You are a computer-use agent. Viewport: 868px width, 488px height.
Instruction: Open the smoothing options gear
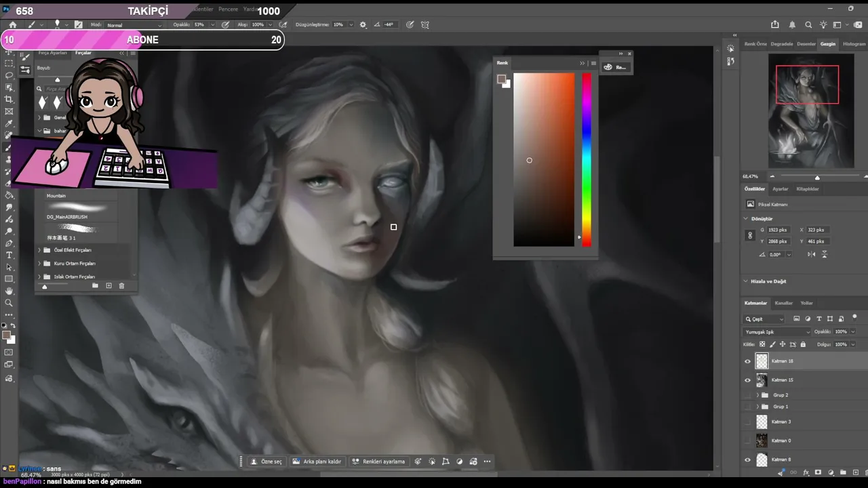363,25
